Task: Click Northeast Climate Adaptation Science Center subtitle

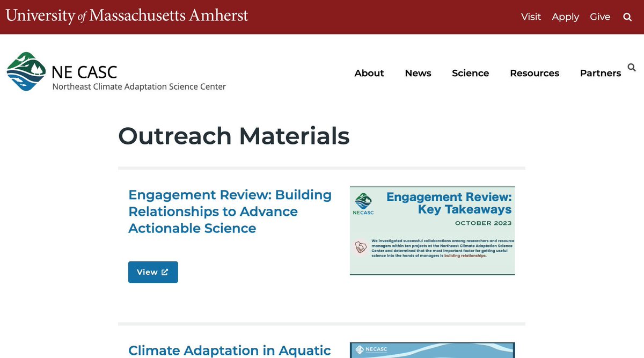Action: pyautogui.click(x=139, y=86)
